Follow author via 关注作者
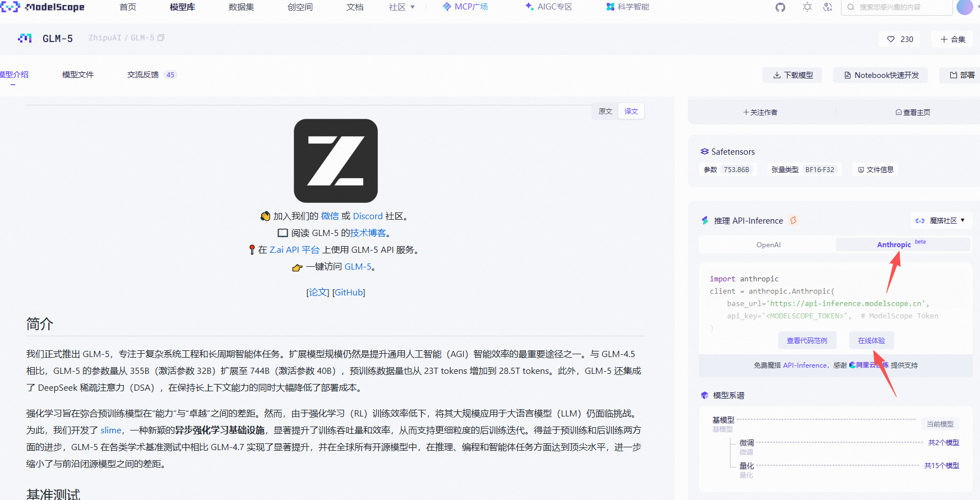980x500 pixels. point(760,112)
